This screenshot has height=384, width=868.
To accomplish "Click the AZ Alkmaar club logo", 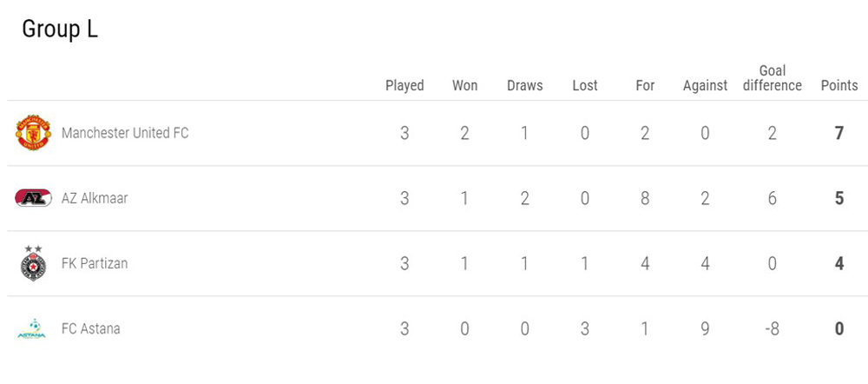I will point(34,198).
